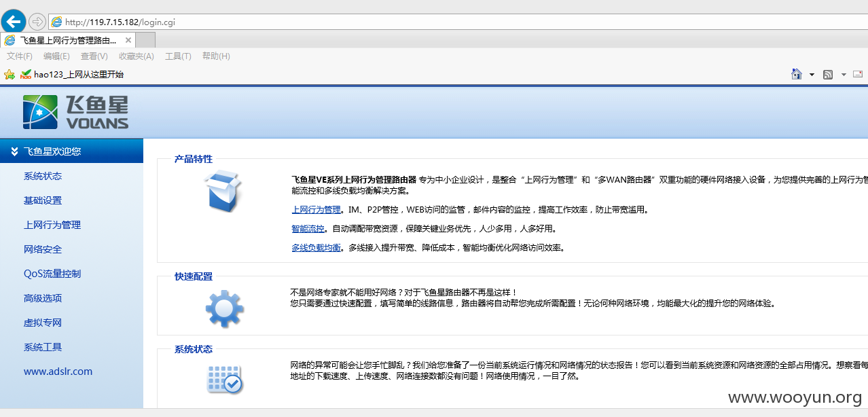
Task: Click the 上网行为管理 hyperlink in 产品特性
Action: (x=316, y=210)
